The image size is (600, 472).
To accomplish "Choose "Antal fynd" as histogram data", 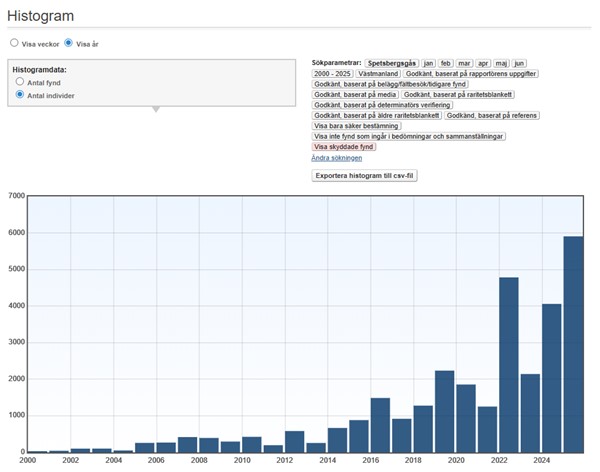I will click(20, 81).
